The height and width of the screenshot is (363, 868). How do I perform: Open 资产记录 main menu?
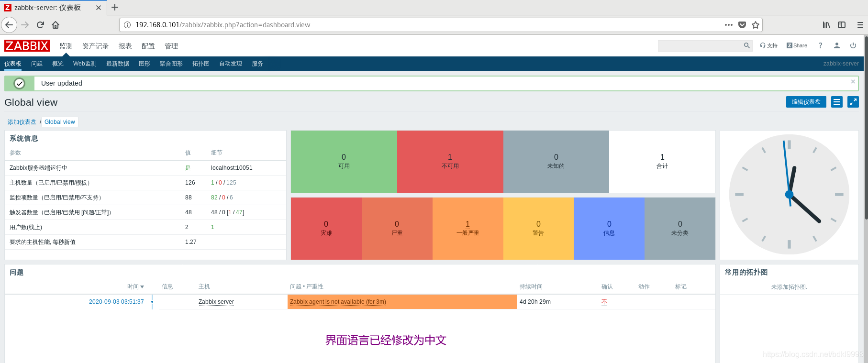tap(95, 46)
